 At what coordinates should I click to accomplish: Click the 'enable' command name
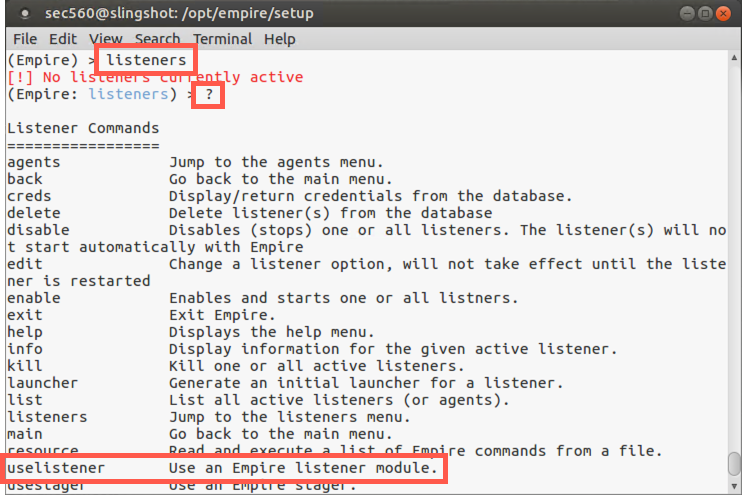(x=34, y=298)
